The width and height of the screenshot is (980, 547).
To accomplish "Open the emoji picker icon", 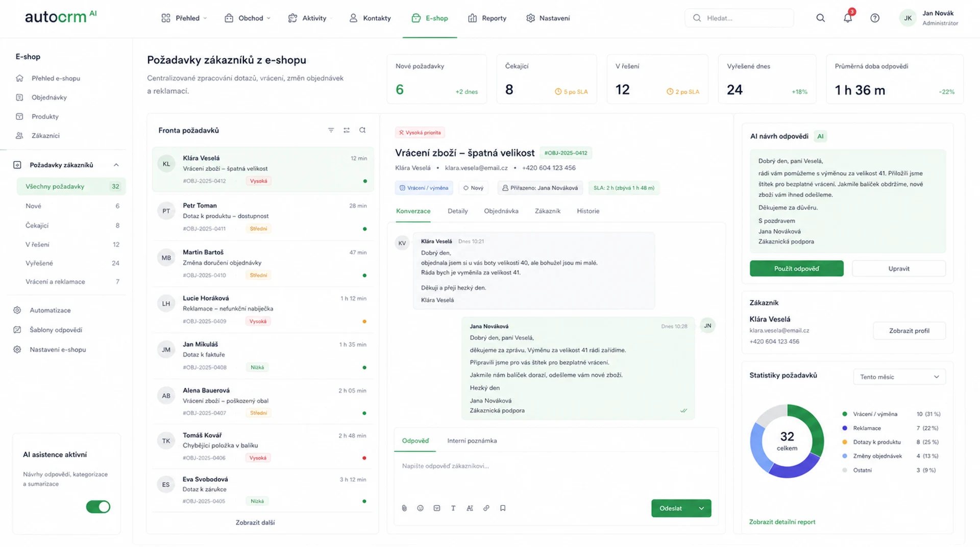I will click(421, 508).
